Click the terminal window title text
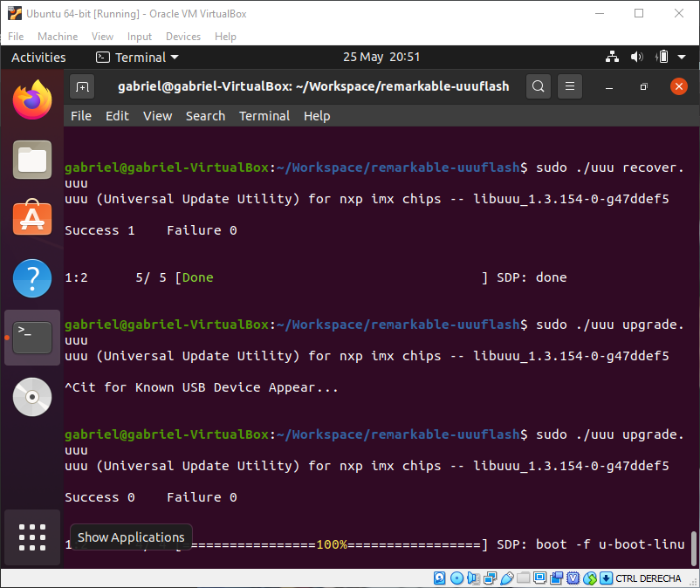700x588 pixels. (313, 86)
